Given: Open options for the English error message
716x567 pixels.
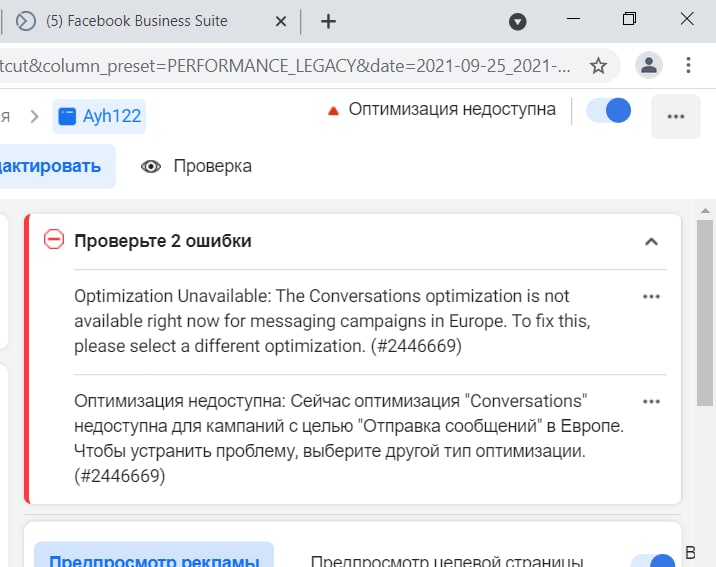Looking at the screenshot, I should [651, 297].
